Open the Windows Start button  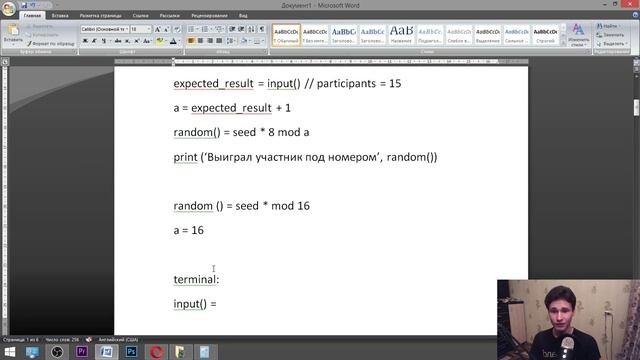pyautogui.click(x=9, y=352)
